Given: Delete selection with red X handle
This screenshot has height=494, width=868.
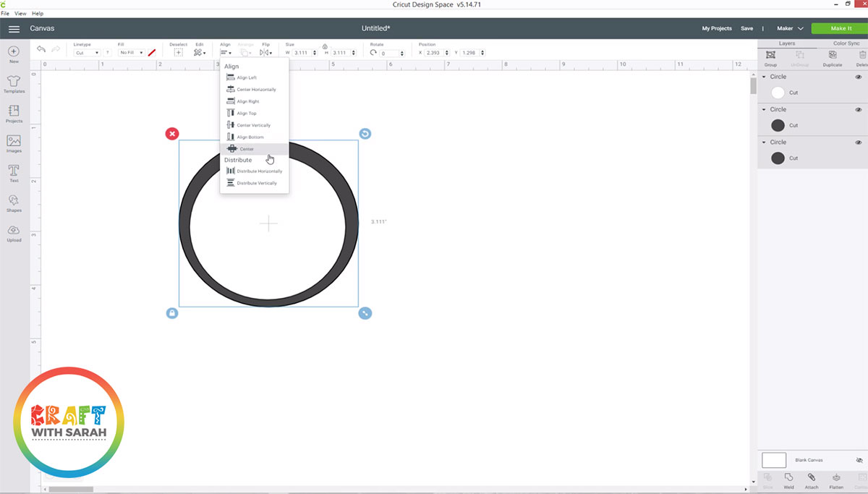Looking at the screenshot, I should 171,134.
